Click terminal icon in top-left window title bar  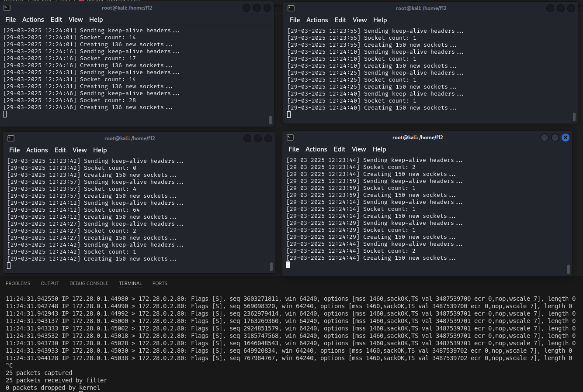point(7,8)
